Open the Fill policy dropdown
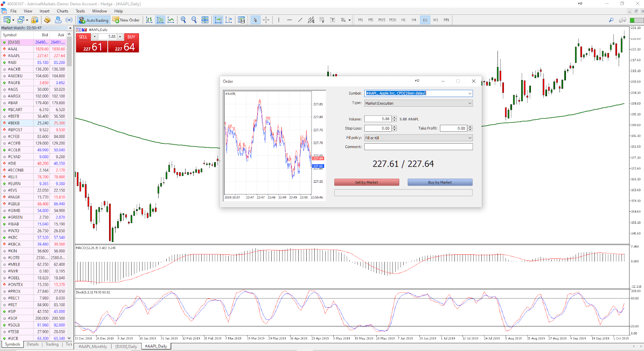 click(x=469, y=138)
